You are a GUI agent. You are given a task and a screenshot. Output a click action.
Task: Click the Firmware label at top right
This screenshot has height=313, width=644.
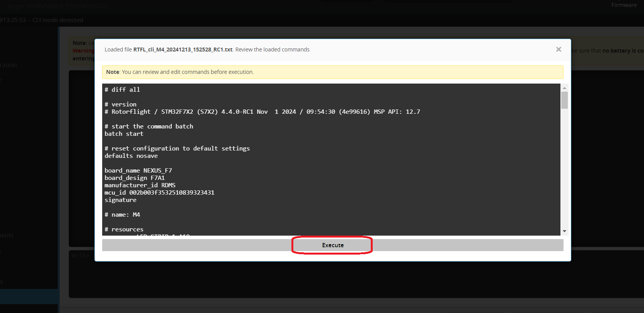tap(624, 5)
